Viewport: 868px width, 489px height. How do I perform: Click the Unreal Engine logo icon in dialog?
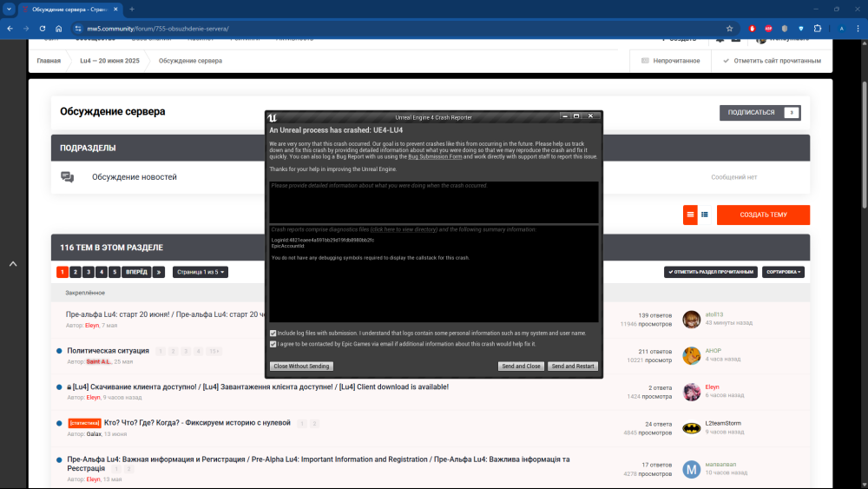click(273, 116)
